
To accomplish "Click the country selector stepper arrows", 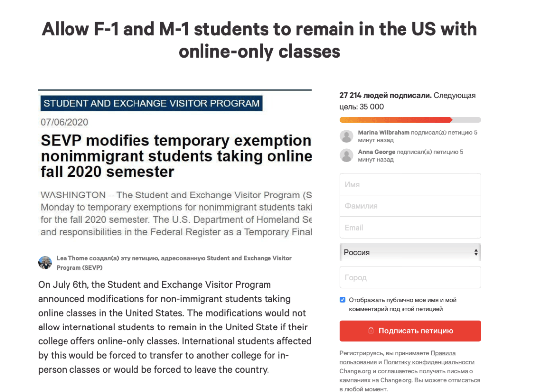I will click(x=476, y=252).
